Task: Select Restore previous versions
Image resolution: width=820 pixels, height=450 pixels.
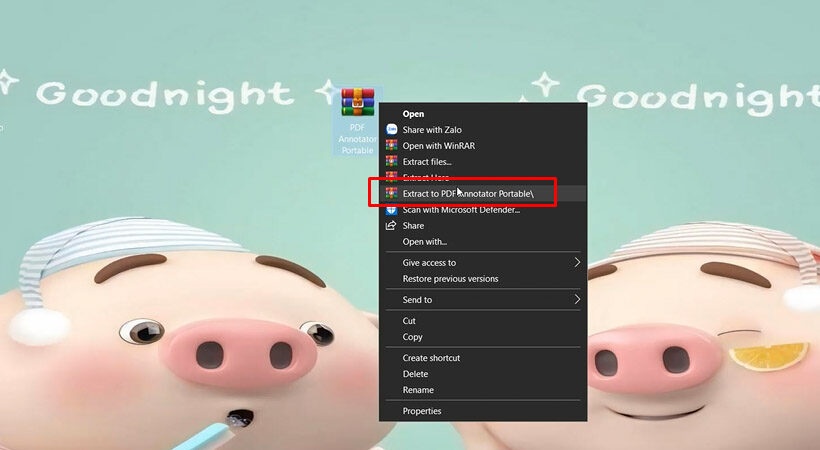Action: tap(450, 279)
